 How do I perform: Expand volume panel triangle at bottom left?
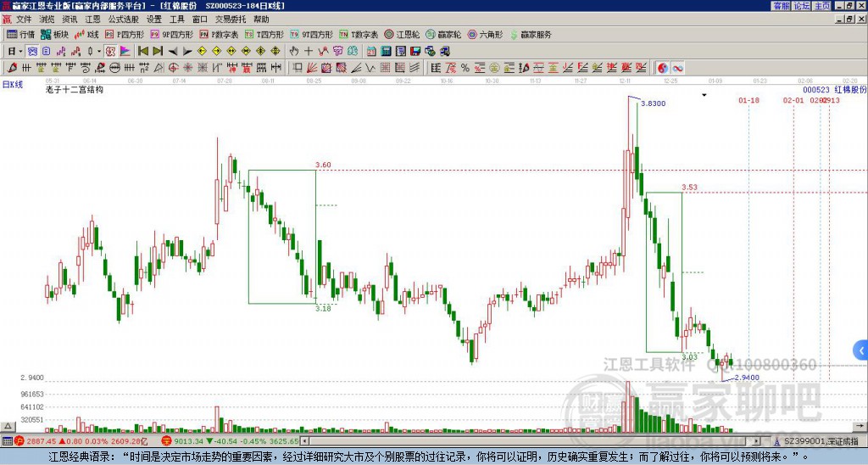pyautogui.click(x=8, y=426)
